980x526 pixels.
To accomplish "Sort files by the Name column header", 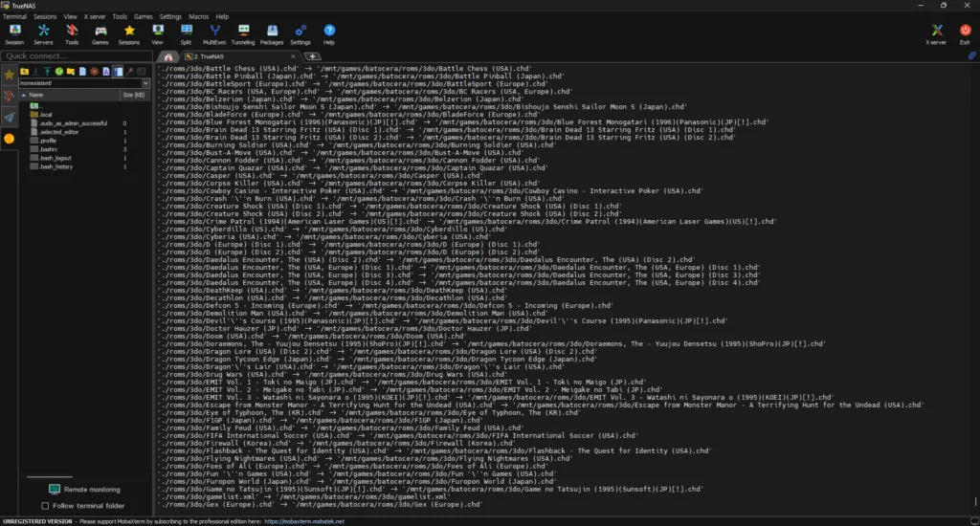I will [x=69, y=95].
